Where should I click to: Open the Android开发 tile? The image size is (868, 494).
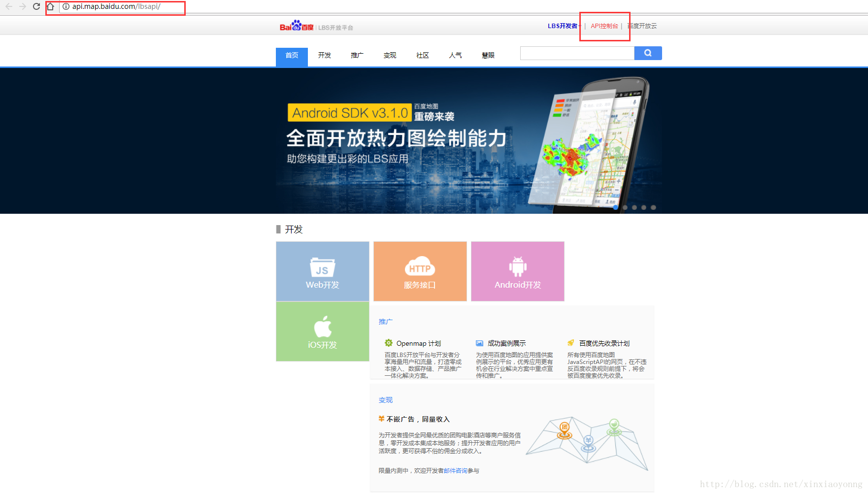tap(518, 271)
